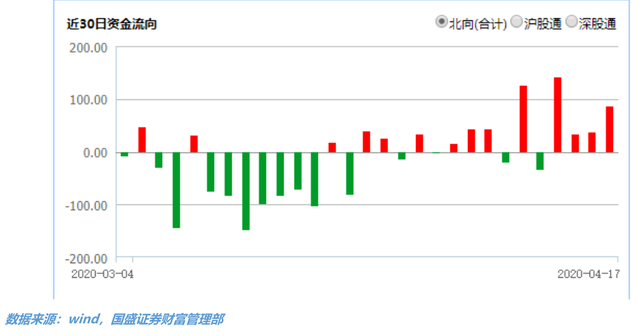Click the first small green bar for 2020-03-04

124,154
